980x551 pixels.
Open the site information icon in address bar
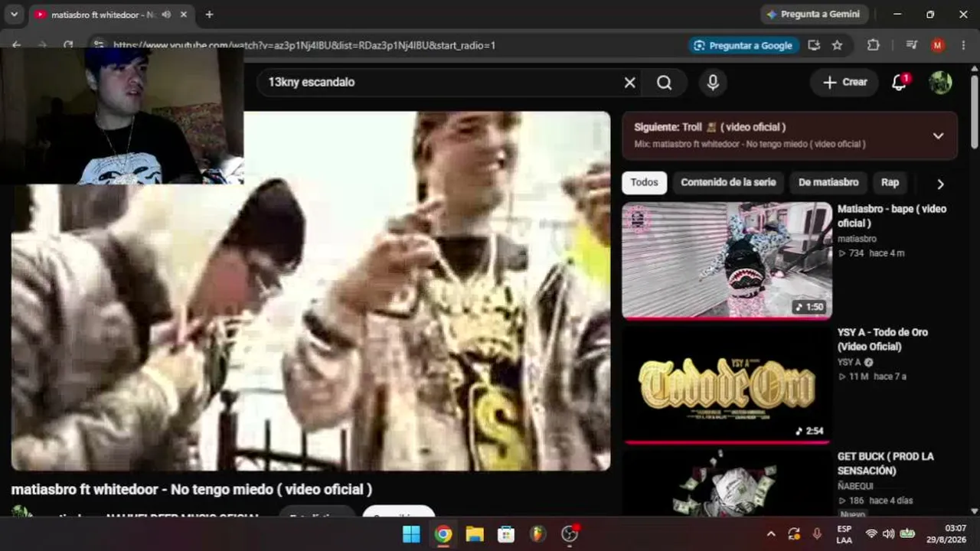[98, 45]
